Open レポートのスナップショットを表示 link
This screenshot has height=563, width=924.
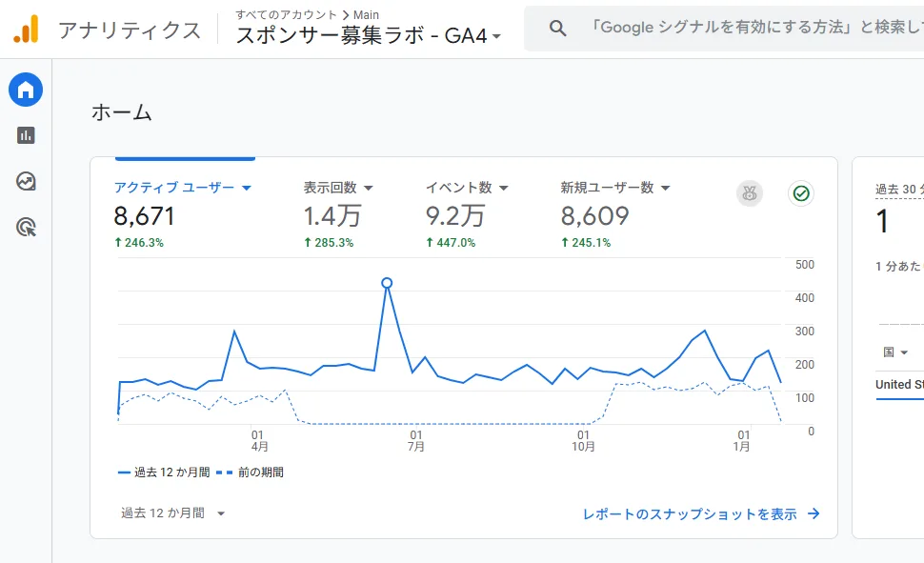694,513
